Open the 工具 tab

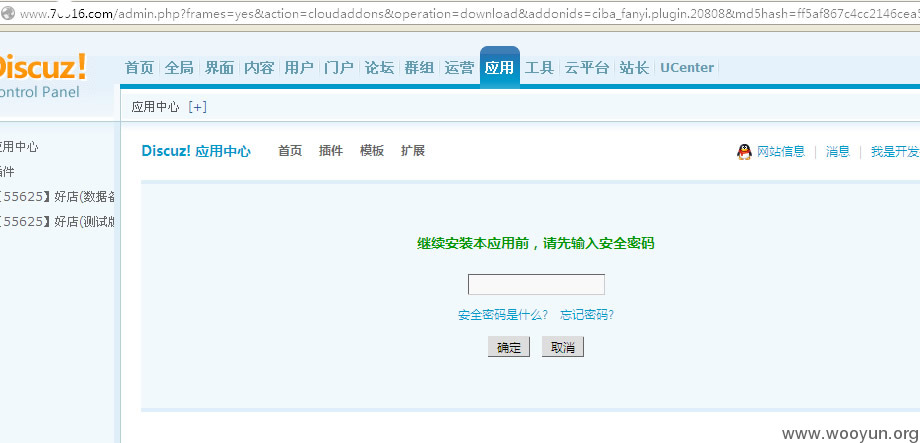click(x=539, y=67)
